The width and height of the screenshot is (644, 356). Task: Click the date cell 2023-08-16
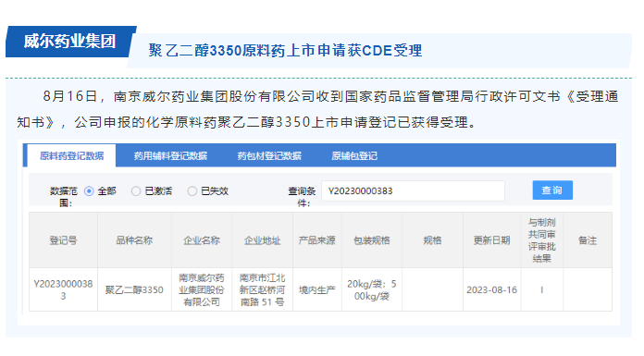491,289
